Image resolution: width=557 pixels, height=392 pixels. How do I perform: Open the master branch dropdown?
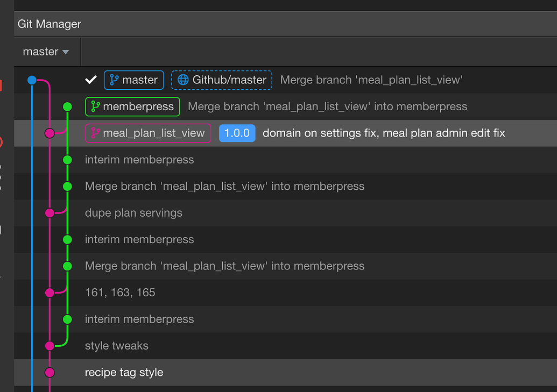pos(46,52)
